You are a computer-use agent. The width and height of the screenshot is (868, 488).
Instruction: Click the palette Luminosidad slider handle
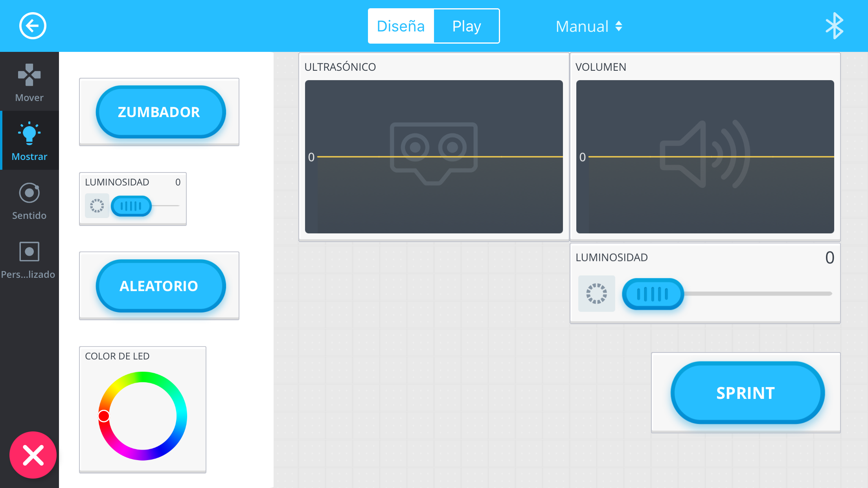131,206
